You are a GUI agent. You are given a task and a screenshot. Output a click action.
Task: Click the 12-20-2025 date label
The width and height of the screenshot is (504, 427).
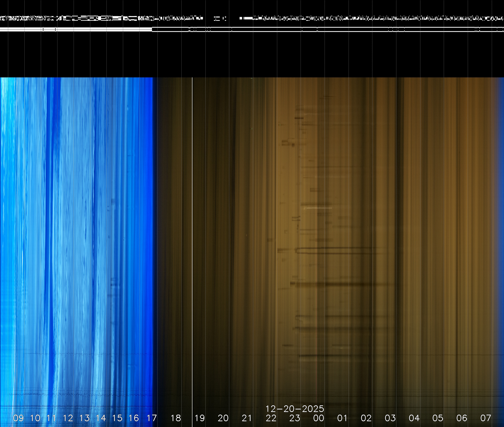coord(295,409)
